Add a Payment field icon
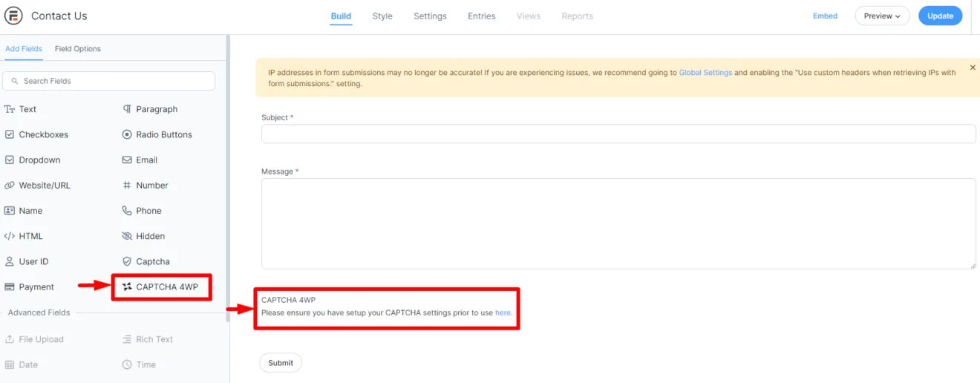The height and width of the screenshot is (383, 980). click(10, 287)
